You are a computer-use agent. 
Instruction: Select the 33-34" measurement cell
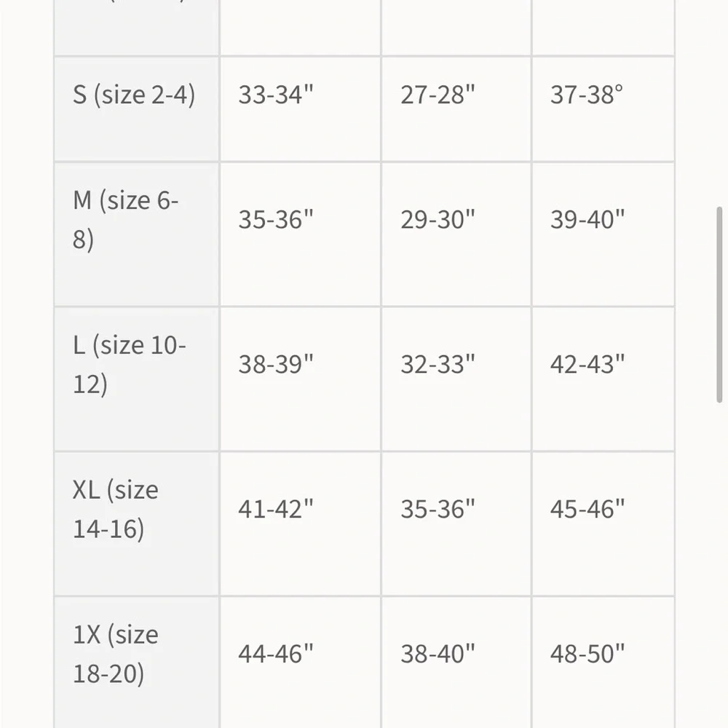point(275,95)
